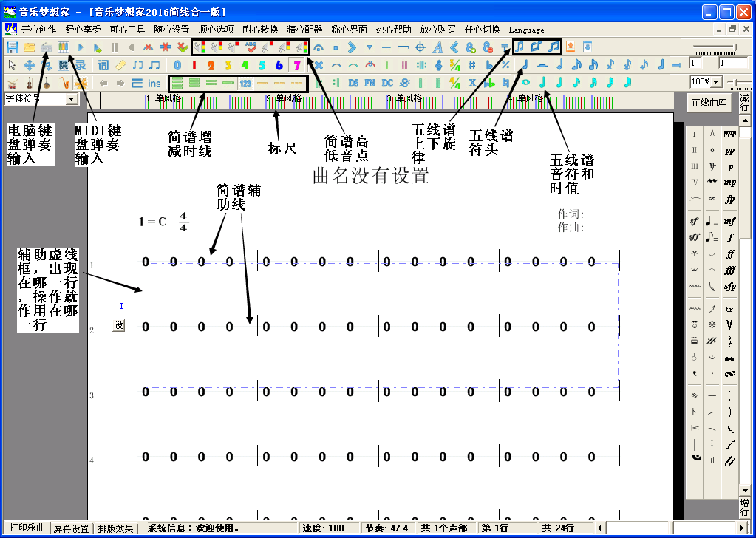
Task: Start playback with the blue play triangle
Action: tap(81, 47)
